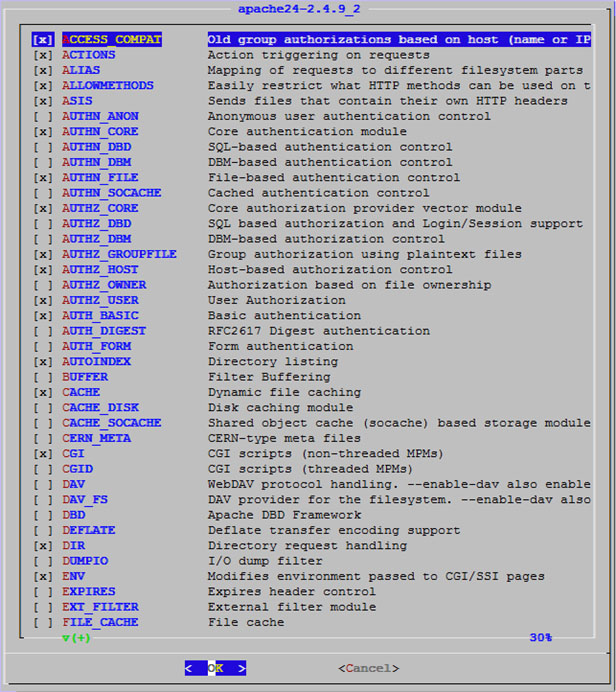
Task: Select the EXT_FILTER option label
Action: pos(100,607)
